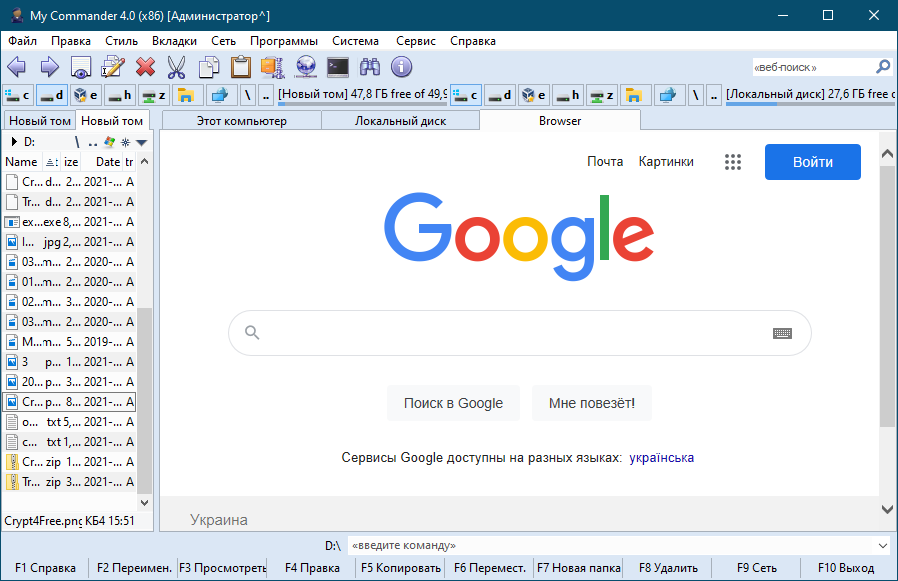Screen dimensions: 898x581
Task: Click the clipboard paste icon
Action: pyautogui.click(x=241, y=67)
